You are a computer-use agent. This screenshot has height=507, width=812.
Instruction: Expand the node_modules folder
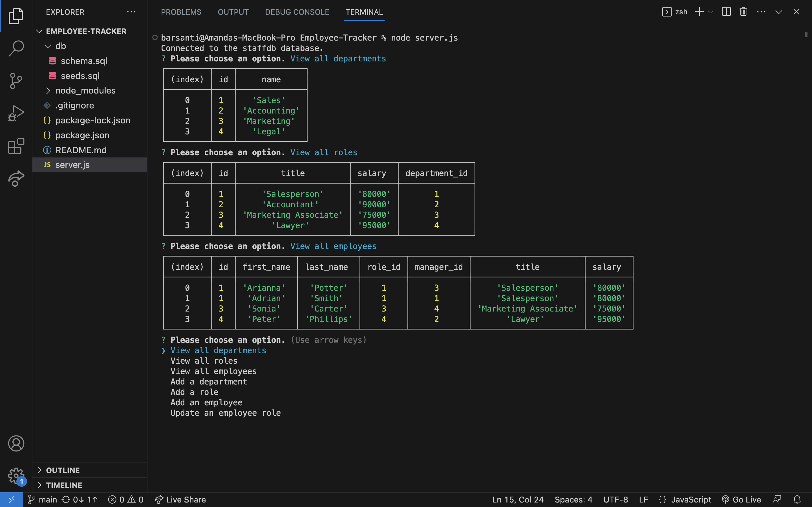click(85, 90)
